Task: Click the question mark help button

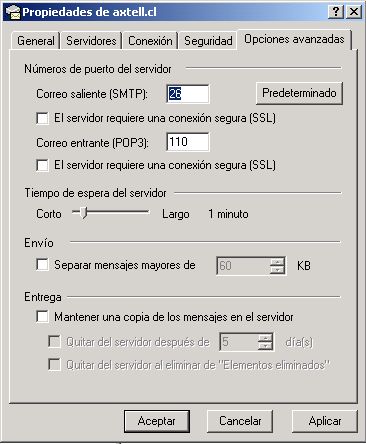Action: point(336,12)
